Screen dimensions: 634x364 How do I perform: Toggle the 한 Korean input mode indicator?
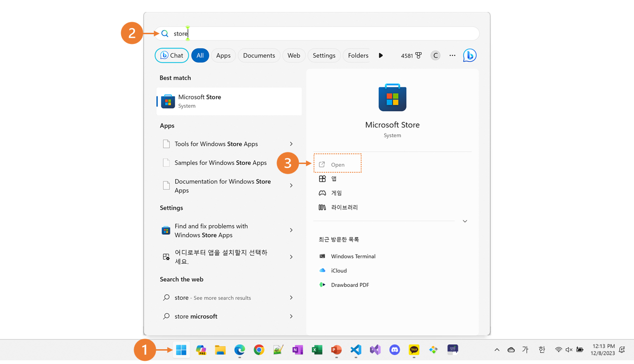click(x=542, y=350)
